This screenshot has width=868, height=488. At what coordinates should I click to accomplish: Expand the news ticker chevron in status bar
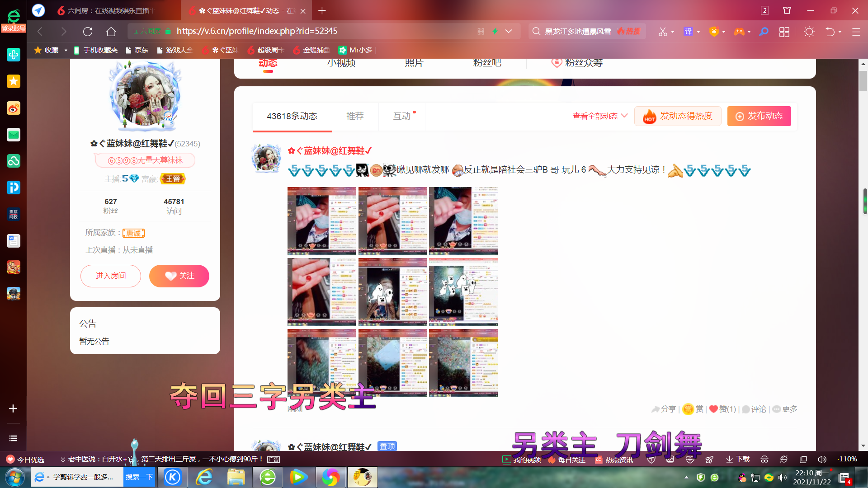[x=63, y=459]
